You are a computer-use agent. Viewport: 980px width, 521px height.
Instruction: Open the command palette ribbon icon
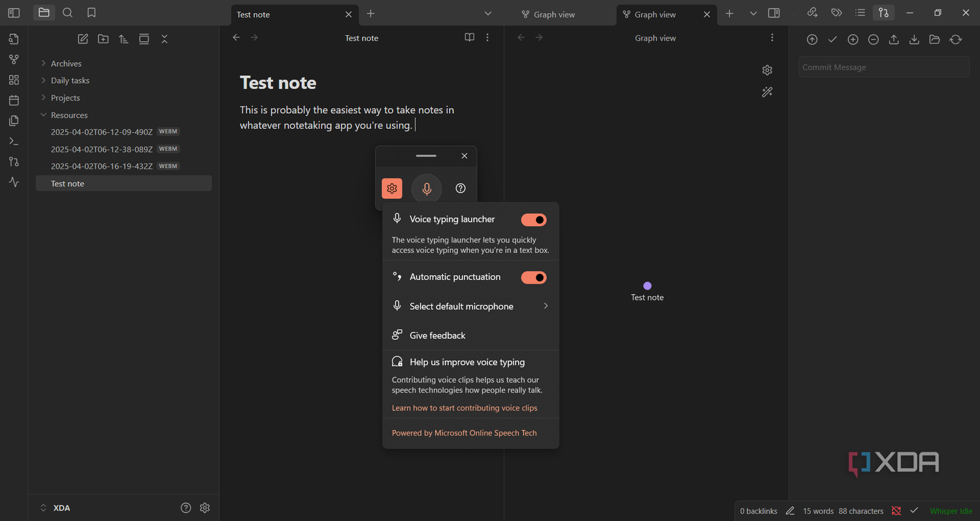click(14, 141)
